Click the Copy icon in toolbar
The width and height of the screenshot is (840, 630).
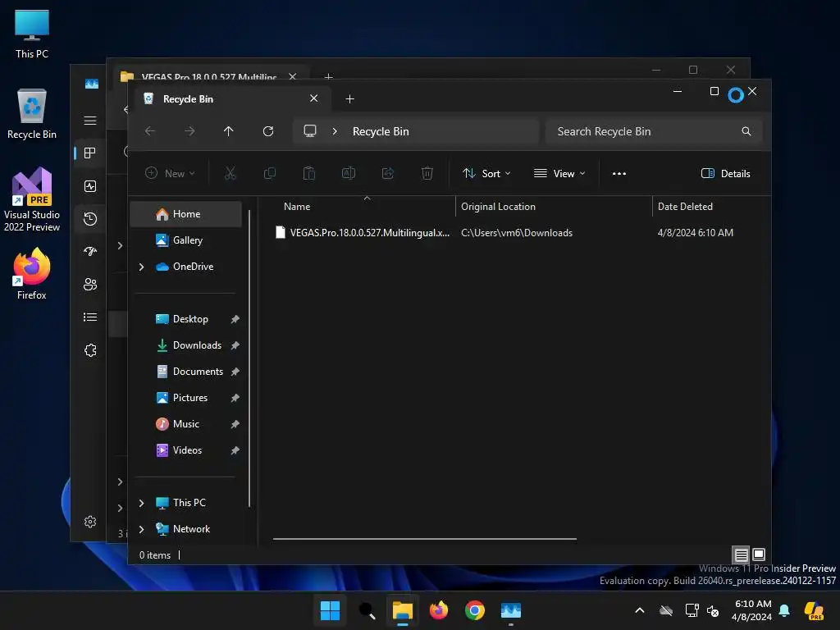click(x=269, y=173)
